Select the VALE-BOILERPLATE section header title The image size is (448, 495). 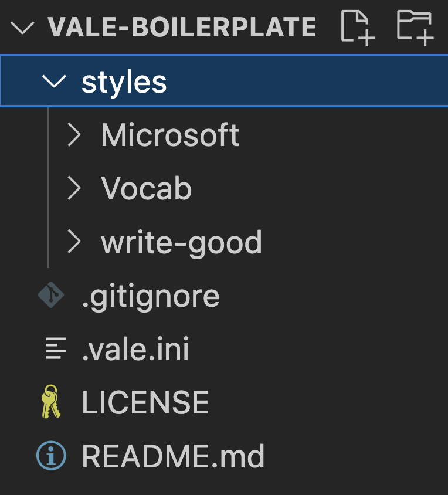[182, 27]
